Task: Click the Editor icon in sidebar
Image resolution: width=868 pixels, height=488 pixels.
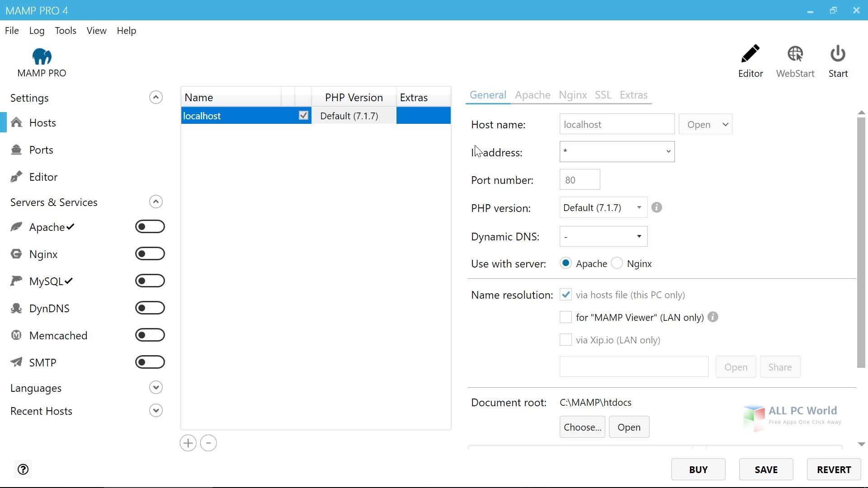Action: coord(17,176)
